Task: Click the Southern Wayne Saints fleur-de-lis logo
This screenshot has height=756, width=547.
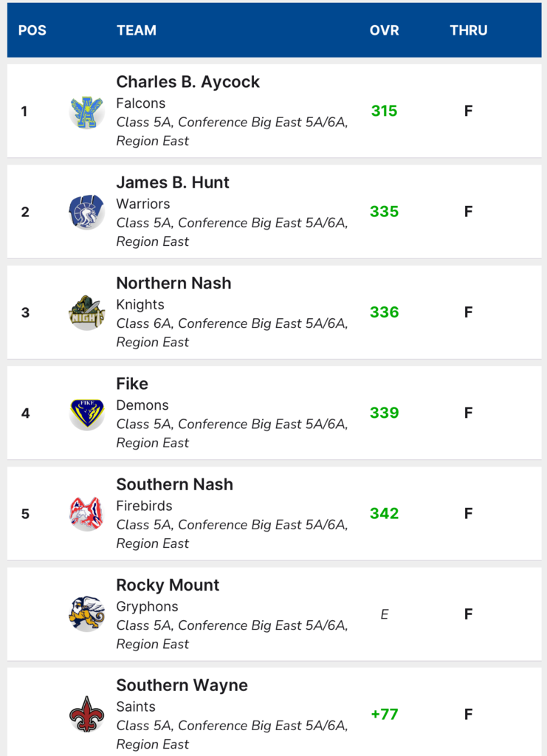Action: tap(87, 715)
